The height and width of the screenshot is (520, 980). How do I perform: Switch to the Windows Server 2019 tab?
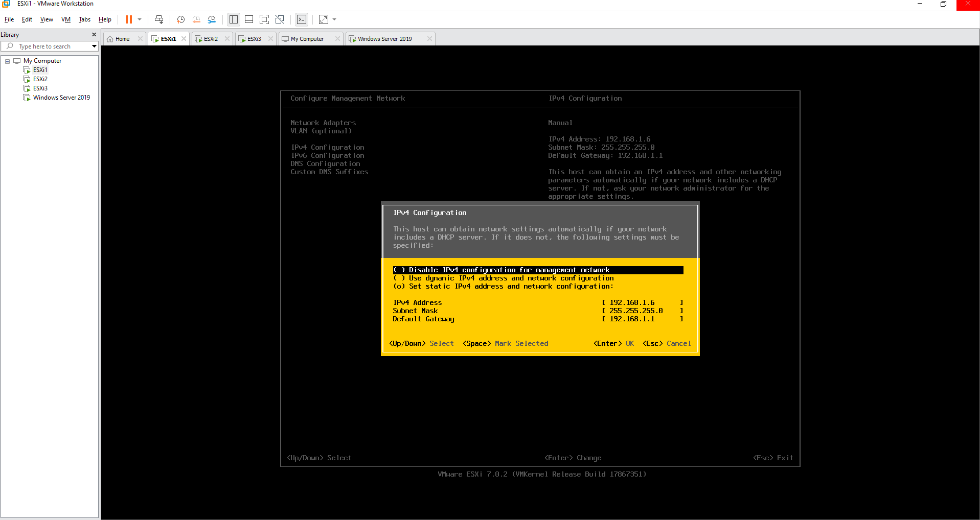385,39
